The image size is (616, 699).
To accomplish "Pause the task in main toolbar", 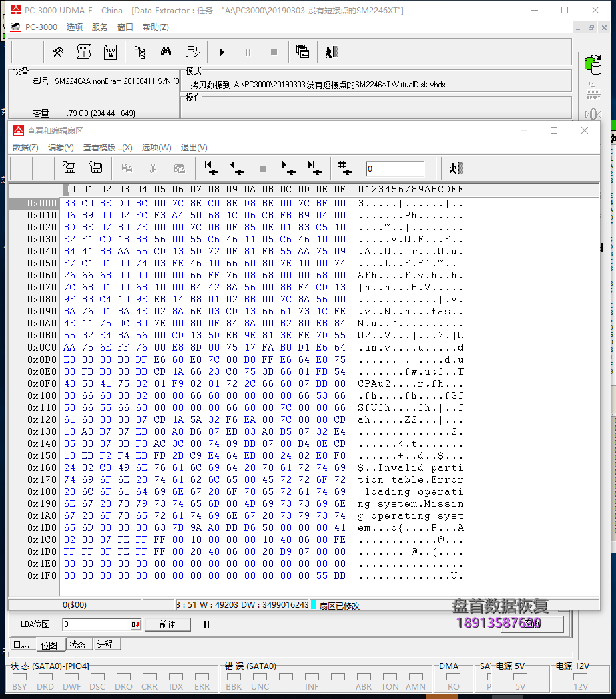I will point(248,53).
